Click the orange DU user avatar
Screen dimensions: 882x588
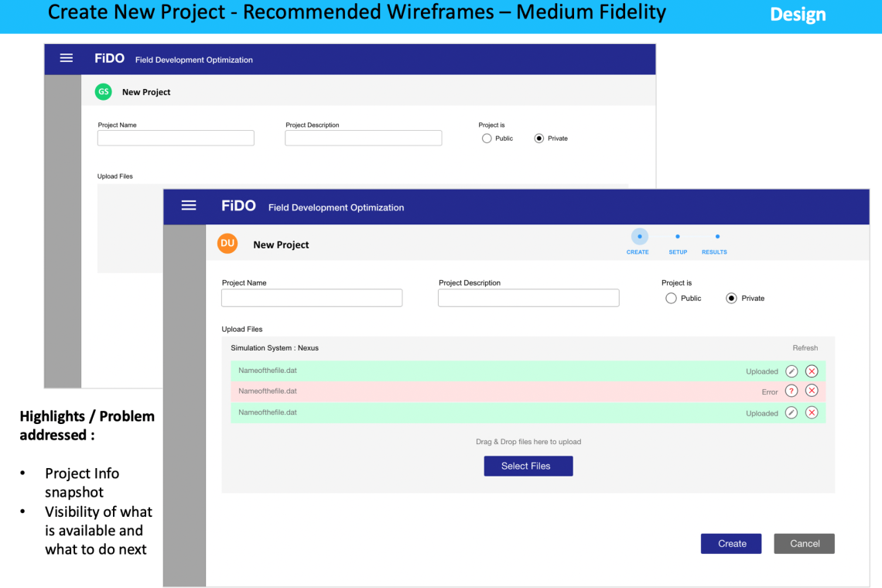coord(227,244)
